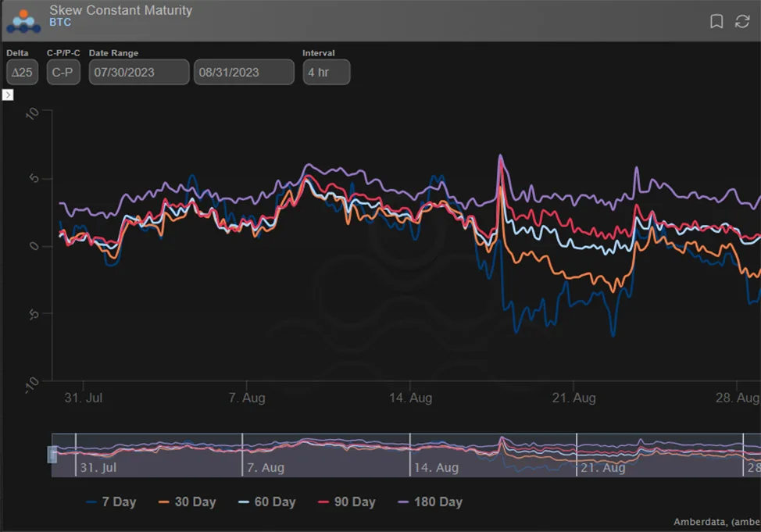Viewport: 761px width, 532px height.
Task: Toggle the 30 Day series legend
Action: 188,502
